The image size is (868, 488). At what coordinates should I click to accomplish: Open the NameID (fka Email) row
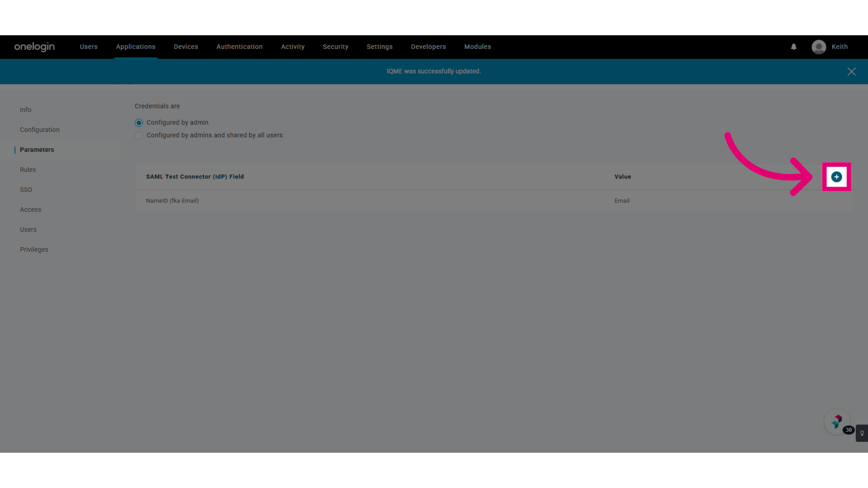pos(494,201)
